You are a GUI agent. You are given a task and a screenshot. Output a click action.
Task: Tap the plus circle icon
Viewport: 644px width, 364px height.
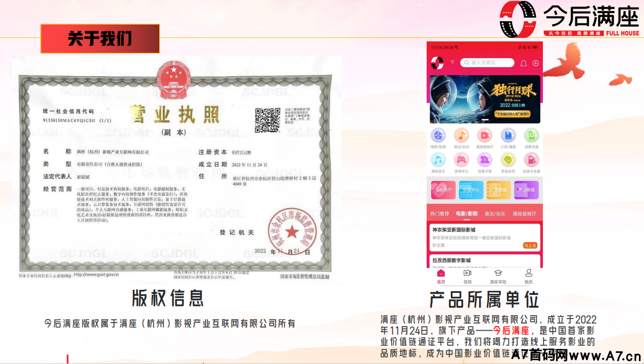coord(535,63)
